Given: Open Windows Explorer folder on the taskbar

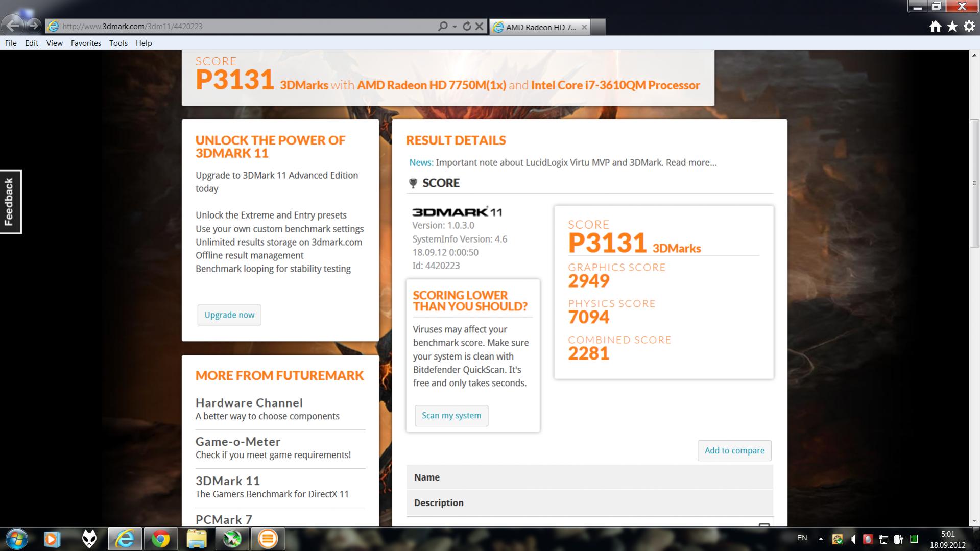Looking at the screenshot, I should pos(196,539).
